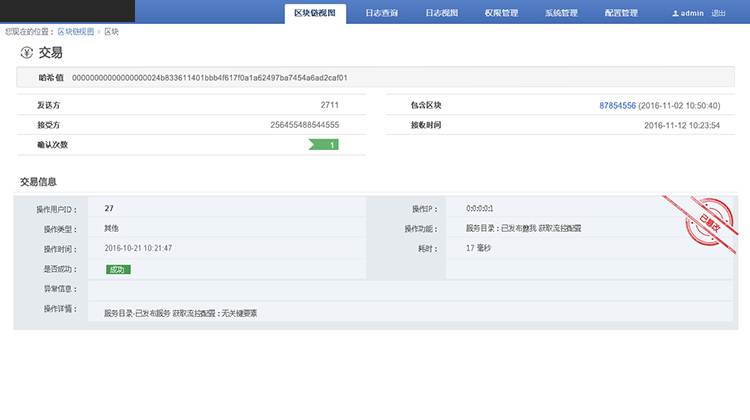Image resolution: width=750 pixels, height=420 pixels.
Task: Click the 操作详情 description text
Action: (181, 313)
